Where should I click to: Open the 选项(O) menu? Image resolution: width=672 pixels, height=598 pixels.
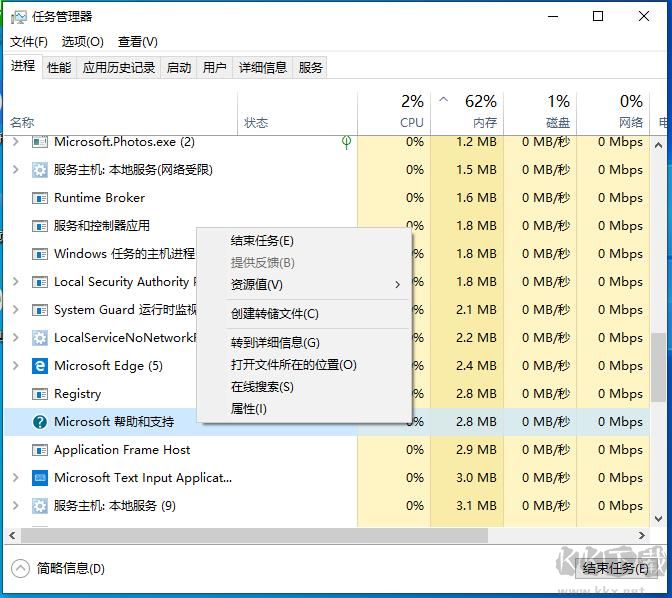click(83, 42)
